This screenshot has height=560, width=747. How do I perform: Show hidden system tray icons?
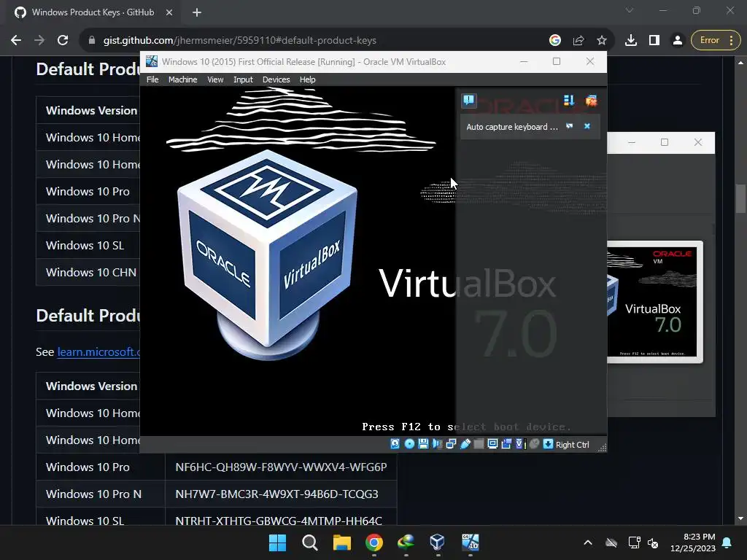588,542
